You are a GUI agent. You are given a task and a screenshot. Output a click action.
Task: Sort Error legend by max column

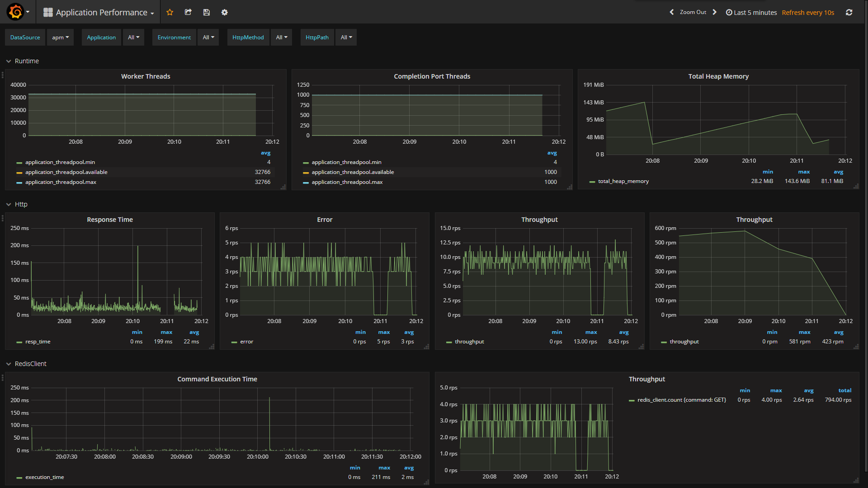pyautogui.click(x=384, y=332)
